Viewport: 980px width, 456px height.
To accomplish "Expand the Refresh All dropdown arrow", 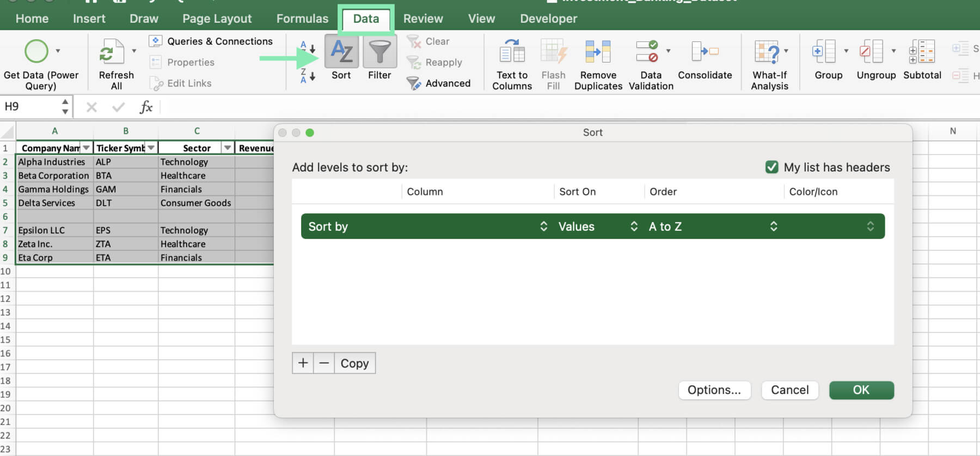I will 134,51.
